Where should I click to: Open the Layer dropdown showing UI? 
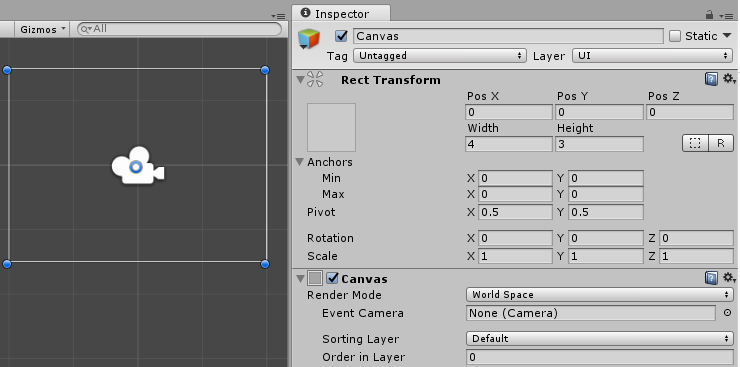tap(652, 56)
